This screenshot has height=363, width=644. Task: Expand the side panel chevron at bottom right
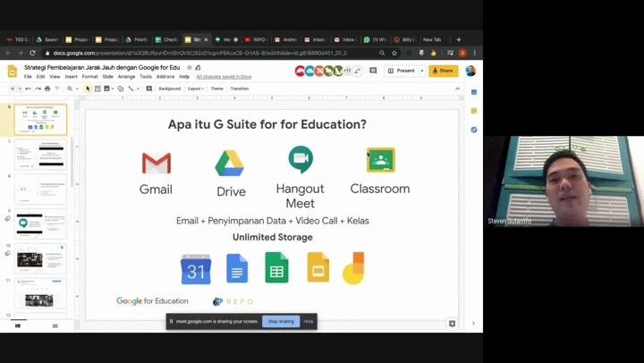473,324
